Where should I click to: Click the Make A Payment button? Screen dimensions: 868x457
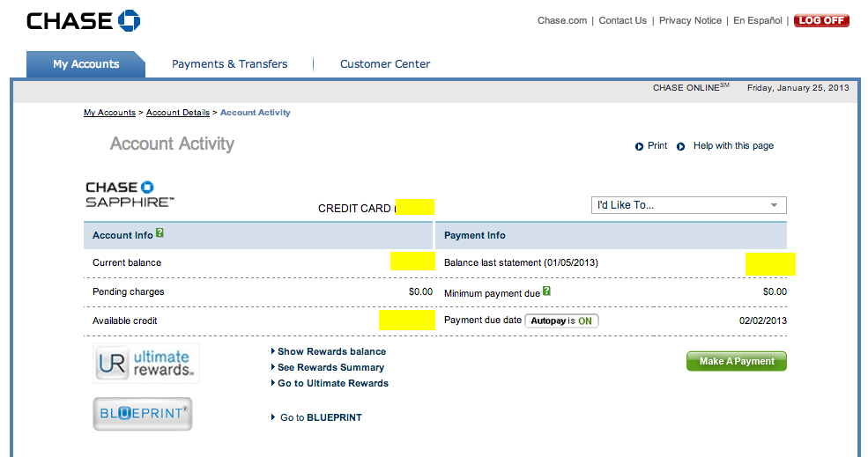[736, 361]
